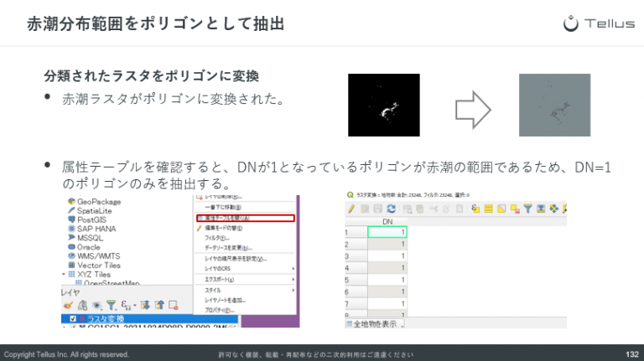644x361 pixels.
Task: Click the manage map themes eye icon
Action: pyautogui.click(x=97, y=305)
